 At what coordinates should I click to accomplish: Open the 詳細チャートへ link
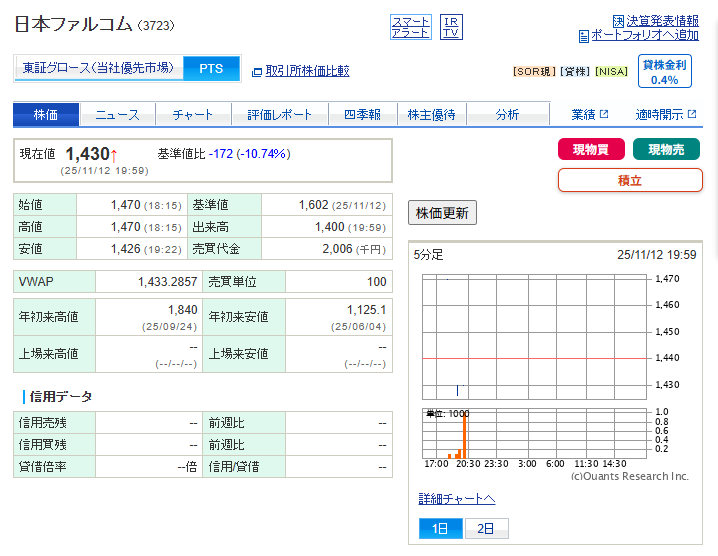pos(456,499)
